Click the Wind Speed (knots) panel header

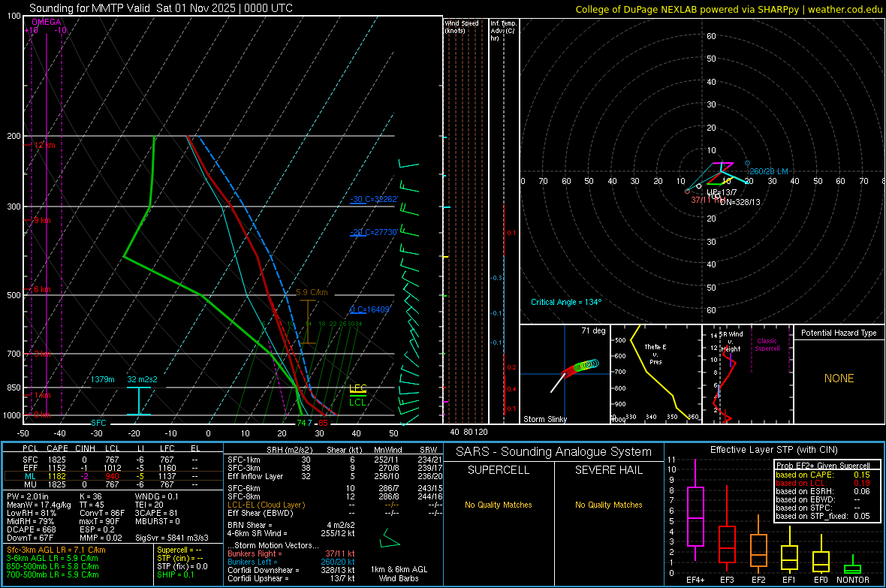click(462, 26)
